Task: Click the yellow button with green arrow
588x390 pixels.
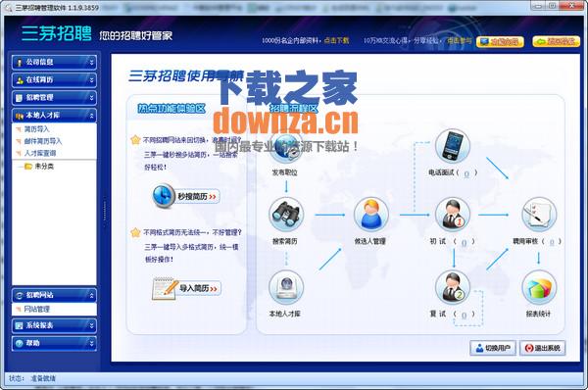Action: 556,41
